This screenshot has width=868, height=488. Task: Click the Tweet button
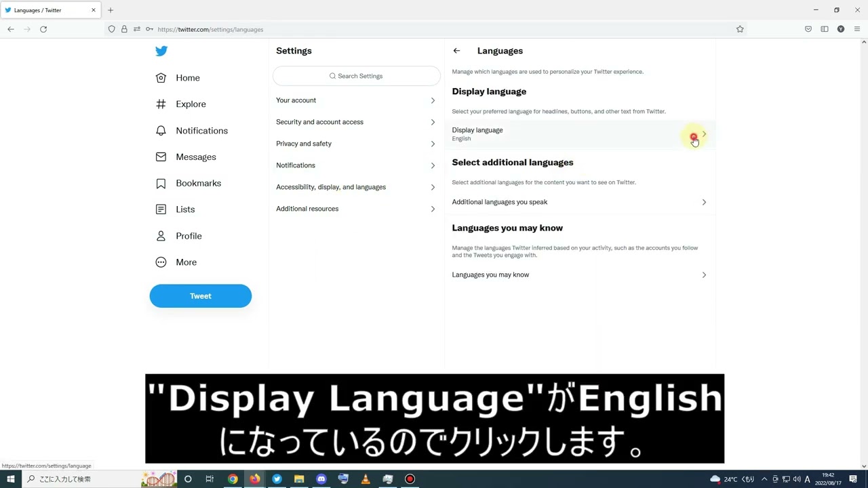pos(201,296)
